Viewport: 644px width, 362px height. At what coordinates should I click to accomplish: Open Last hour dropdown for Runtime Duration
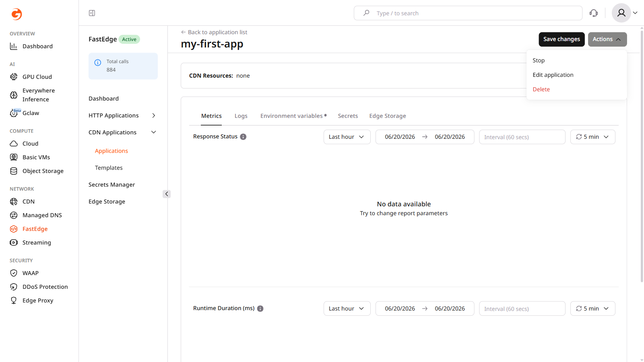[x=347, y=309]
